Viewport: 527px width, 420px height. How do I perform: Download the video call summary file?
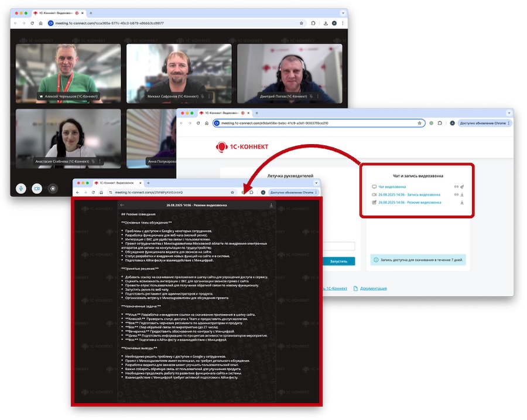coord(462,203)
